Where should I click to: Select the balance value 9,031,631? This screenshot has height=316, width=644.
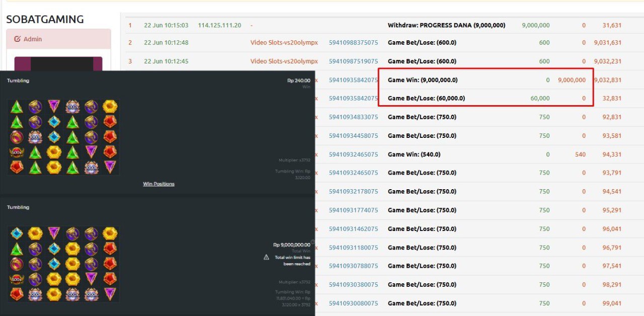click(608, 43)
